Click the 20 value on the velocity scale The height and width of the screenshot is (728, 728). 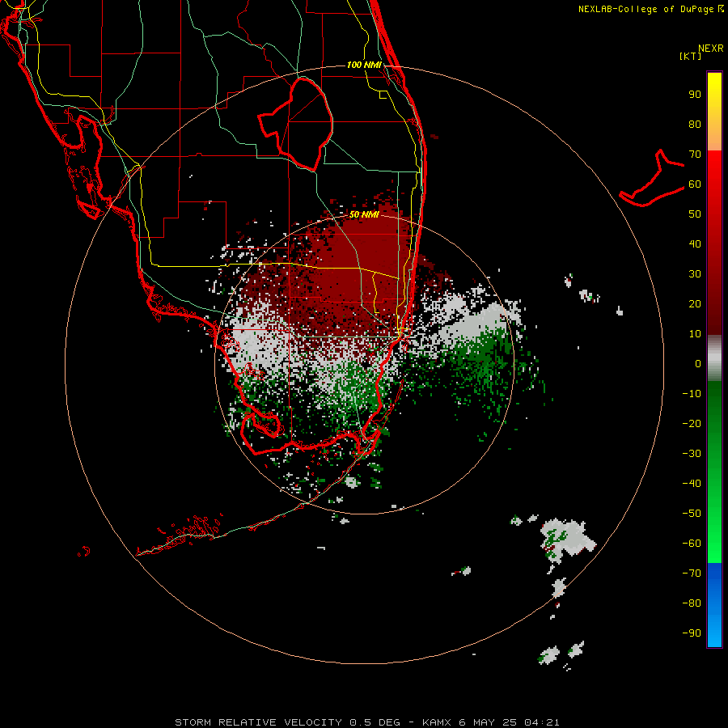pyautogui.click(x=695, y=303)
